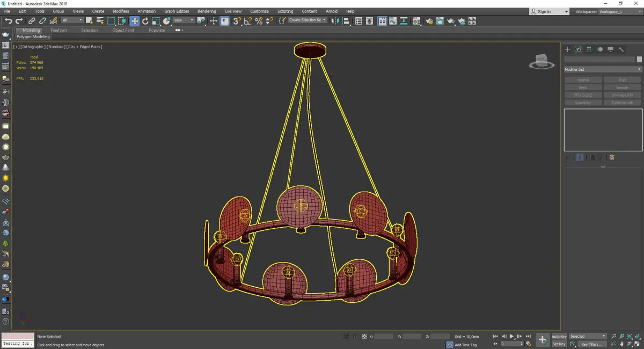
Task: Open the Schematic View icon
Action: (x=403, y=21)
